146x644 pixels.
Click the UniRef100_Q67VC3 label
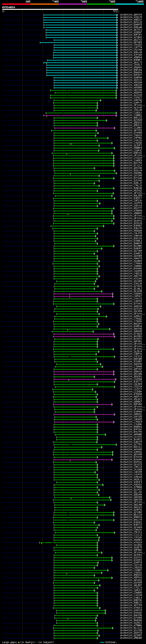[131, 30]
